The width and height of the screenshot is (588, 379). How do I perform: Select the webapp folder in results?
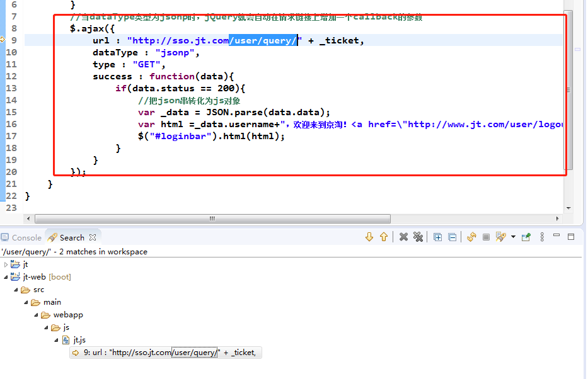[68, 315]
